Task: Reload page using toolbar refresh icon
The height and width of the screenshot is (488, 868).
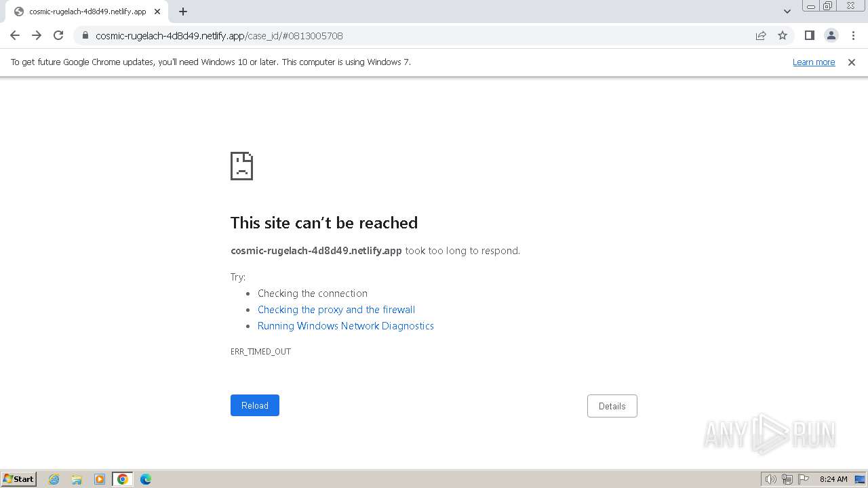Action: (58, 35)
